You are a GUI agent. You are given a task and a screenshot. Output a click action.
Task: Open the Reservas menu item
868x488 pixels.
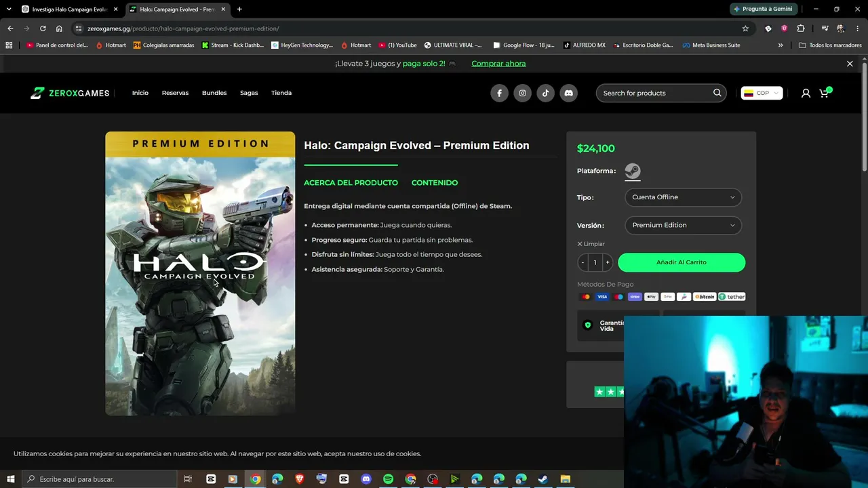pos(175,93)
